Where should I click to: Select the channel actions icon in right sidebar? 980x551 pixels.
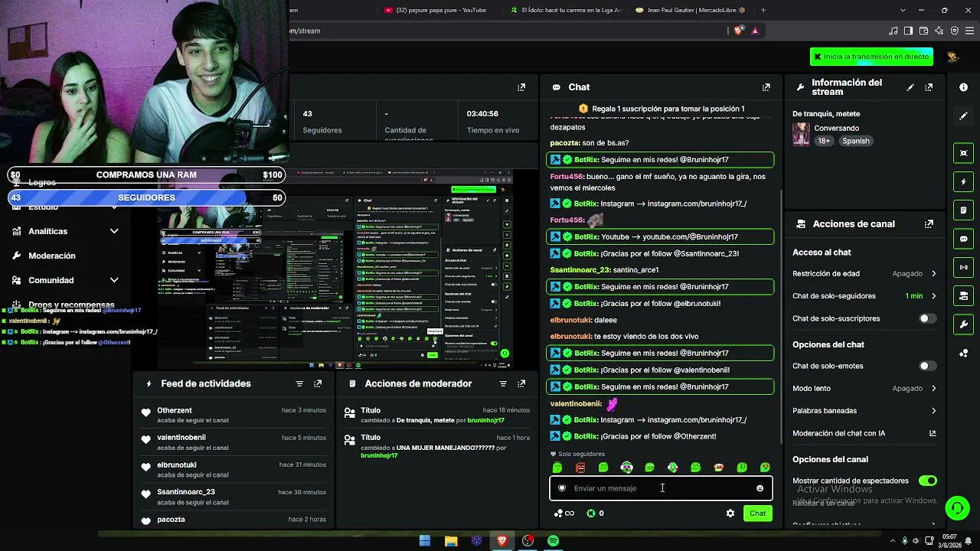pos(963,296)
